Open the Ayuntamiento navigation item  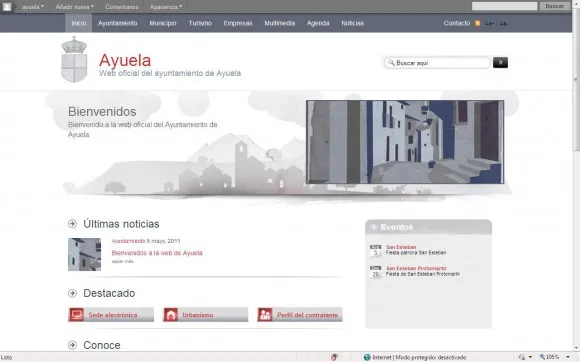pos(118,23)
